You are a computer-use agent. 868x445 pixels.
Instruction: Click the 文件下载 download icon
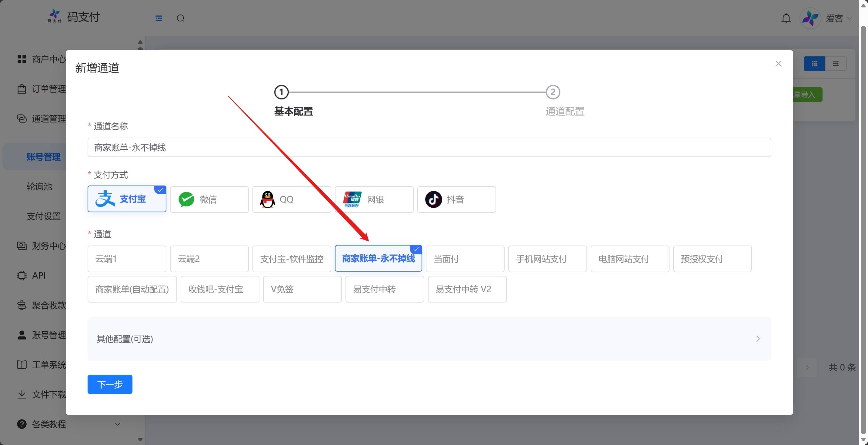tap(22, 394)
